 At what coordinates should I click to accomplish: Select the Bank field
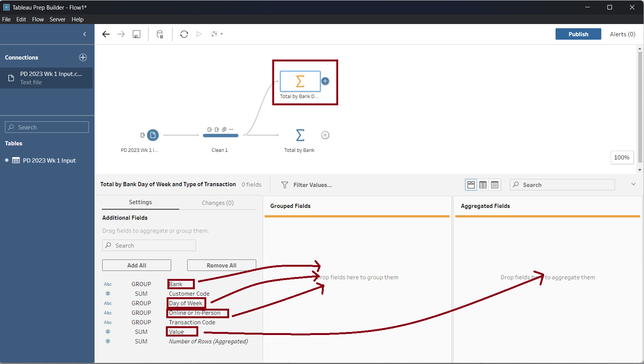176,284
